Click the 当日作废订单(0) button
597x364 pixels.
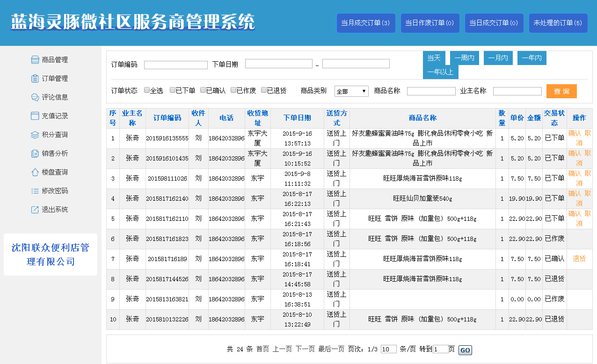430,23
